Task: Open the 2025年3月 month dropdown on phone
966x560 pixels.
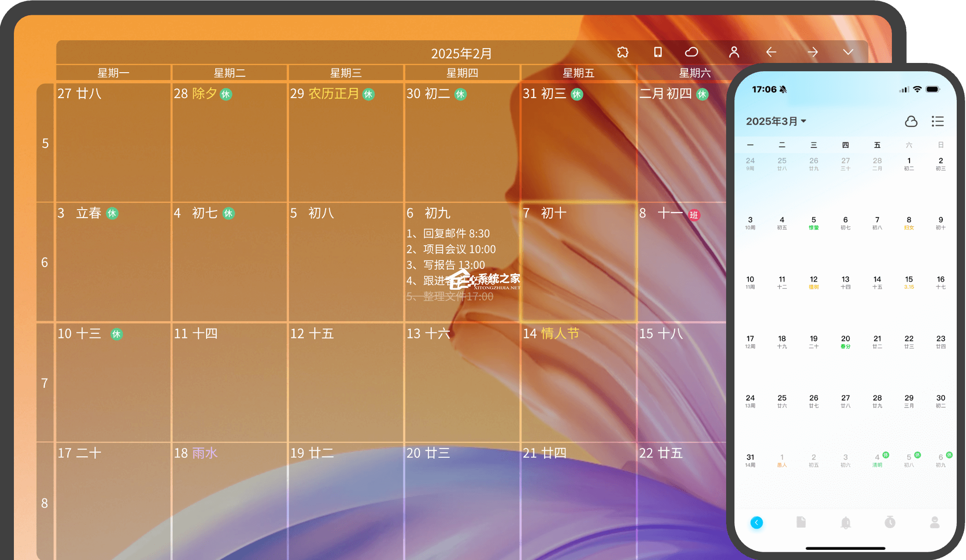Action: click(x=776, y=121)
